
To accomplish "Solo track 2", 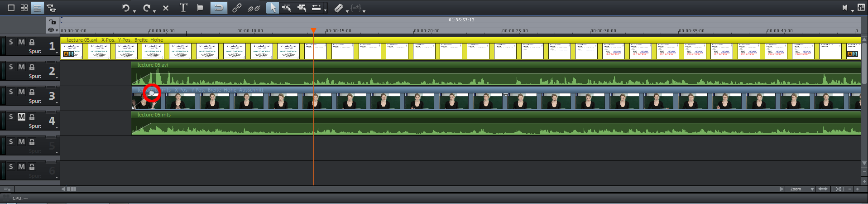I will pyautogui.click(x=11, y=67).
